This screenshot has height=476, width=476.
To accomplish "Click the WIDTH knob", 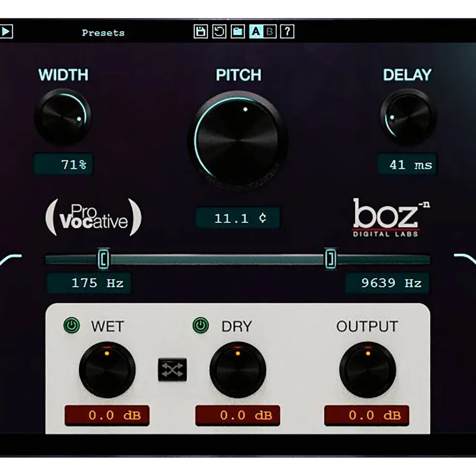I will [x=63, y=117].
